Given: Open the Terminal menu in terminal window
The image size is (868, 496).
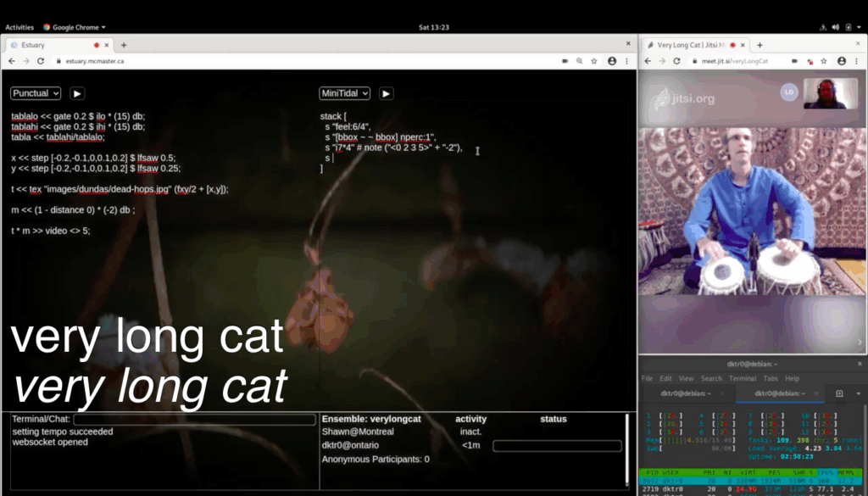Looking at the screenshot, I should tap(743, 378).
